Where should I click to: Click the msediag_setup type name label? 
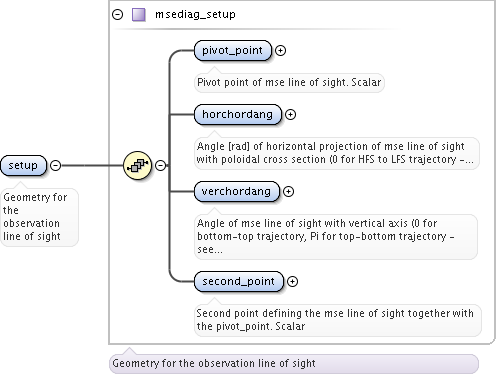point(195,14)
